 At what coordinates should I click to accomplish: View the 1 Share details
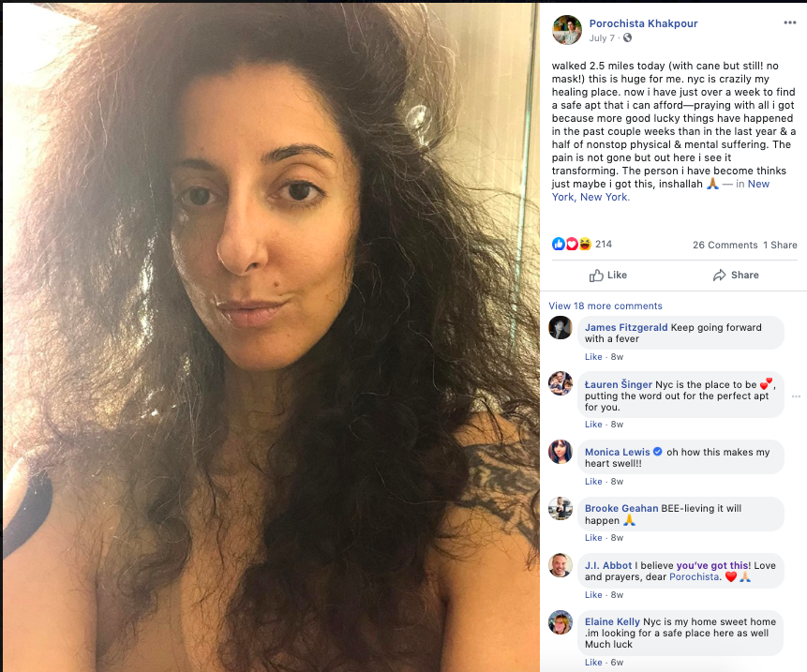780,245
